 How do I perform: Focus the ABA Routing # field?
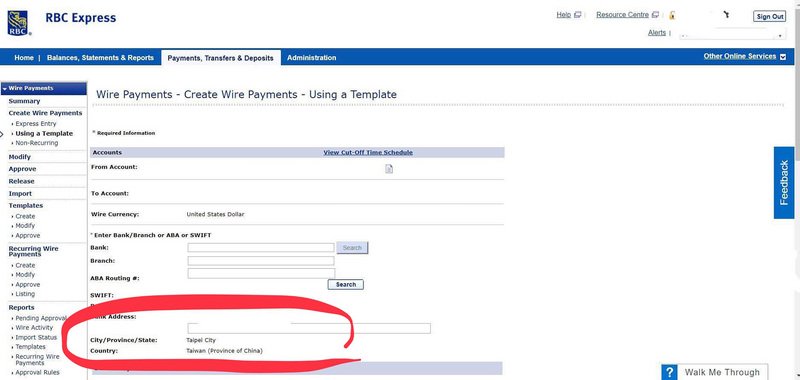tap(261, 273)
